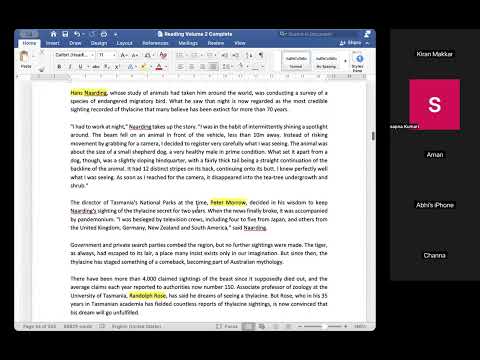This screenshot has width=480, height=360.
Task: Click the Save icon in title bar
Action: (x=65, y=34)
